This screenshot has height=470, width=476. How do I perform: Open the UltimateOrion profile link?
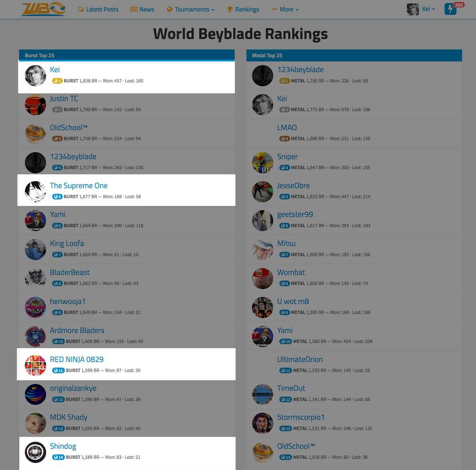(x=299, y=359)
